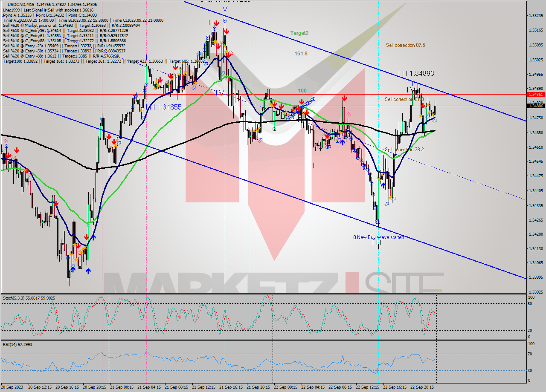Click the 1.34750 price axis value
Viewport: 546px width, 392px height.
pos(536,118)
